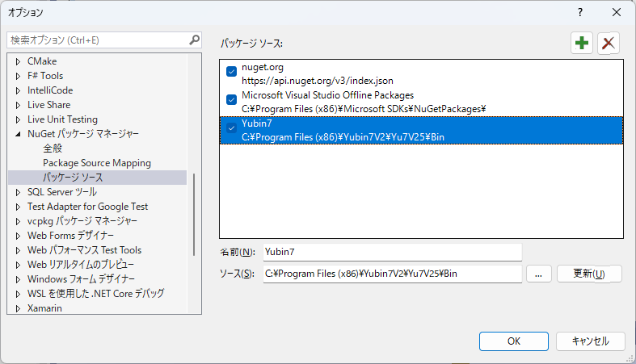Open the 全般 settings page
The width and height of the screenshot is (636, 364).
point(53,149)
